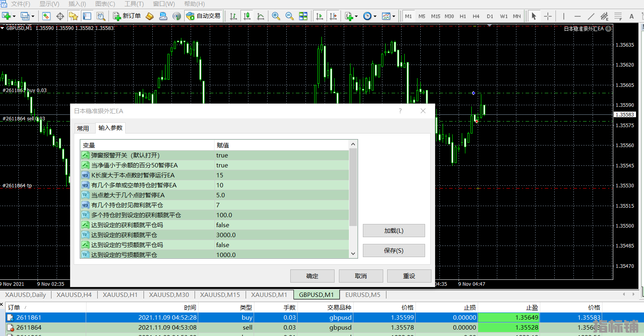The height and width of the screenshot is (336, 644).
Task: Open the Indicators dropdown arrow
Action: (x=356, y=16)
